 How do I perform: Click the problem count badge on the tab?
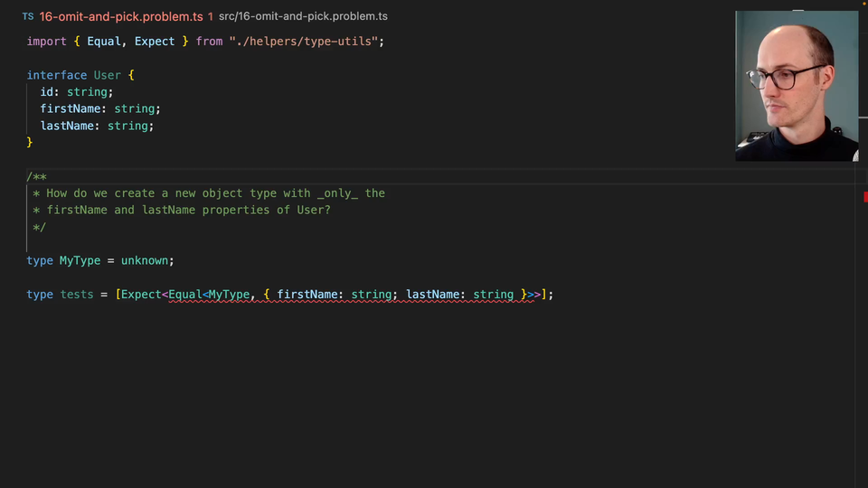[211, 16]
